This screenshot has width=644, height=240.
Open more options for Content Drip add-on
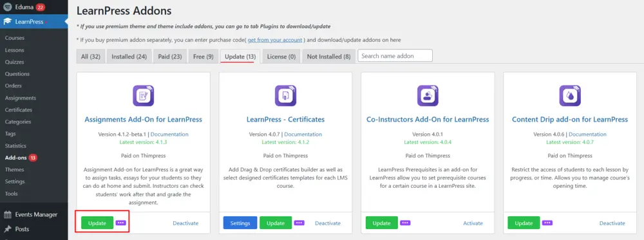[x=547, y=223]
